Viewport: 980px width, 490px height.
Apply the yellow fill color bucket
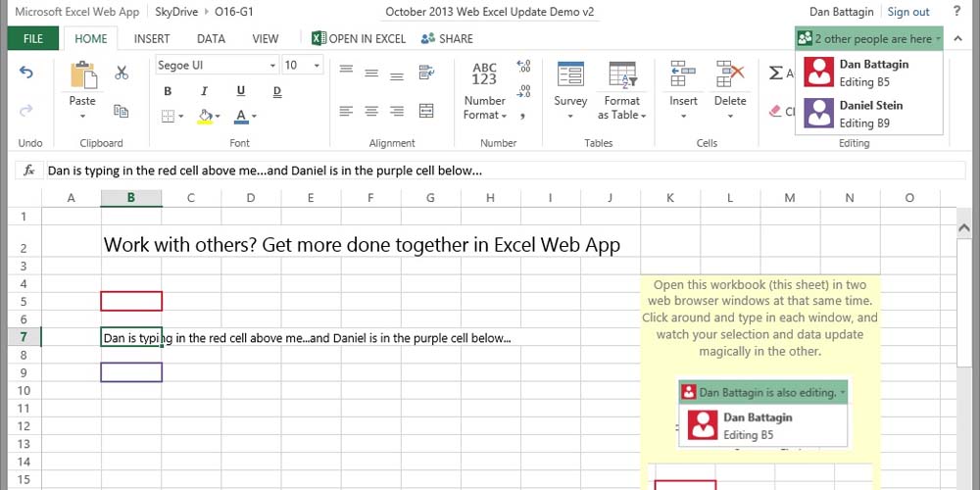[x=205, y=116]
